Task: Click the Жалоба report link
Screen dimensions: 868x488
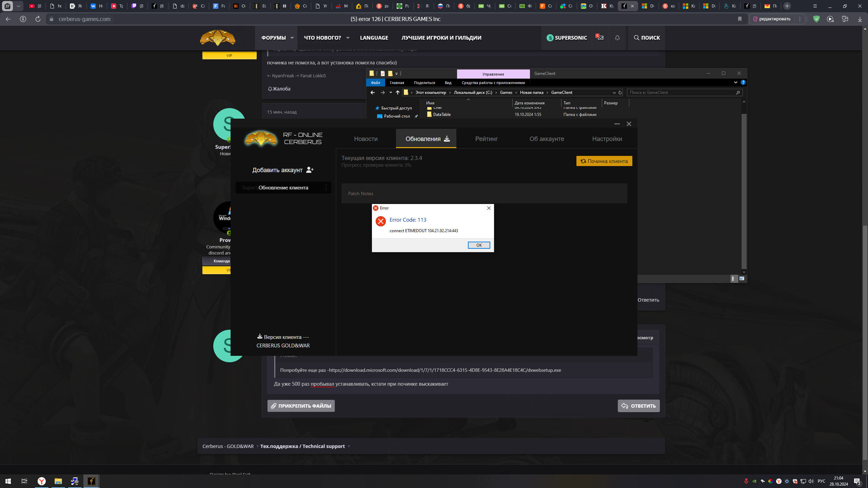Action: tap(279, 89)
